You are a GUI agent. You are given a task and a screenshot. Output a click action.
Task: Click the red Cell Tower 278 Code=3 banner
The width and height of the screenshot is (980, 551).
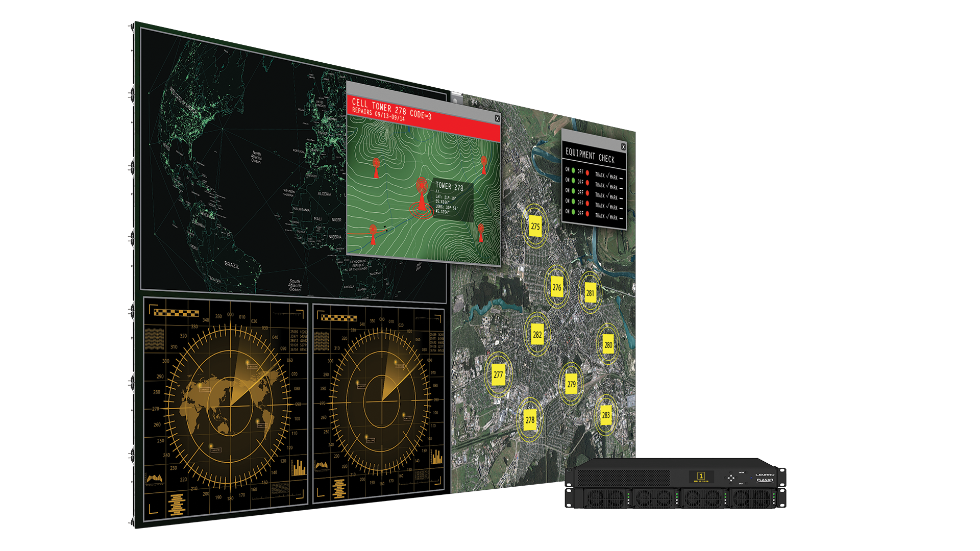click(x=424, y=119)
